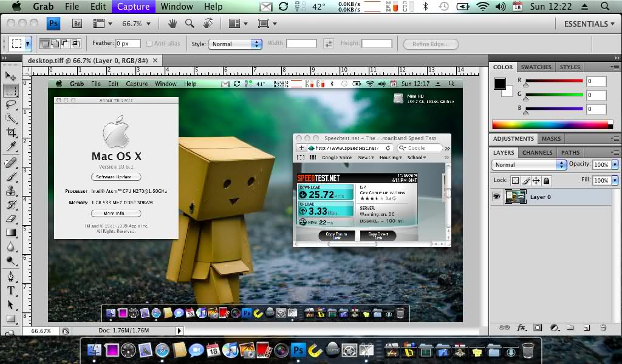
Task: Swap width and height values
Action: pyautogui.click(x=329, y=44)
